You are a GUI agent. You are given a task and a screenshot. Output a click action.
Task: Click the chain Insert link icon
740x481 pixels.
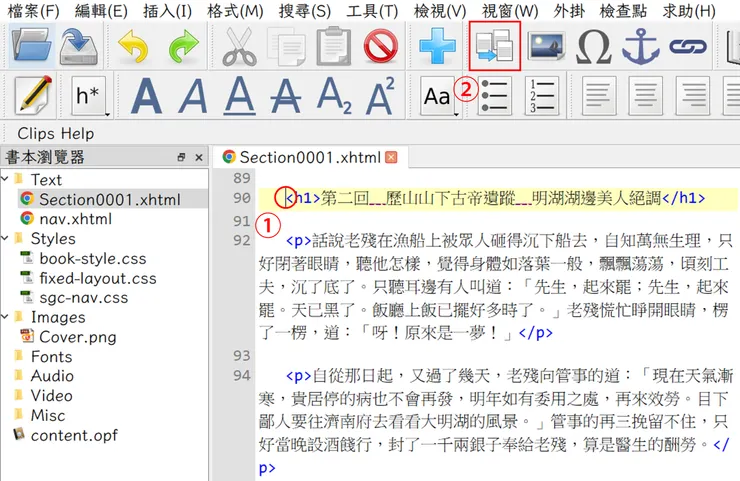tap(688, 46)
